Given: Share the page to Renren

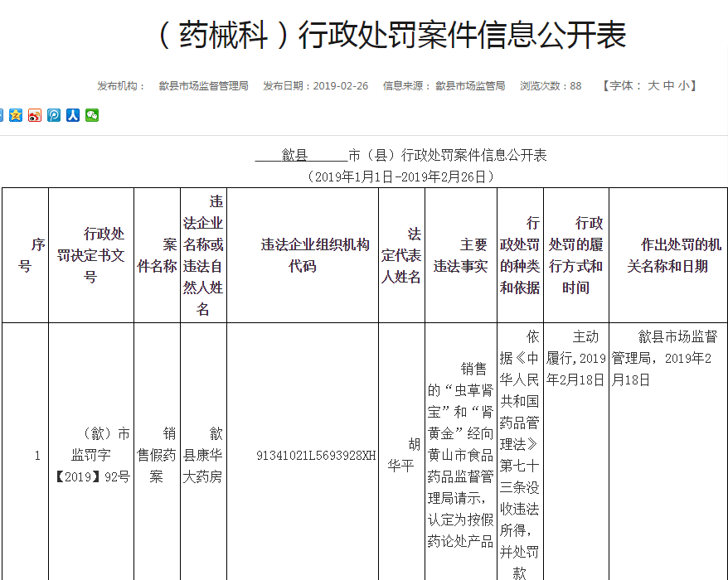Looking at the screenshot, I should pyautogui.click(x=73, y=115).
